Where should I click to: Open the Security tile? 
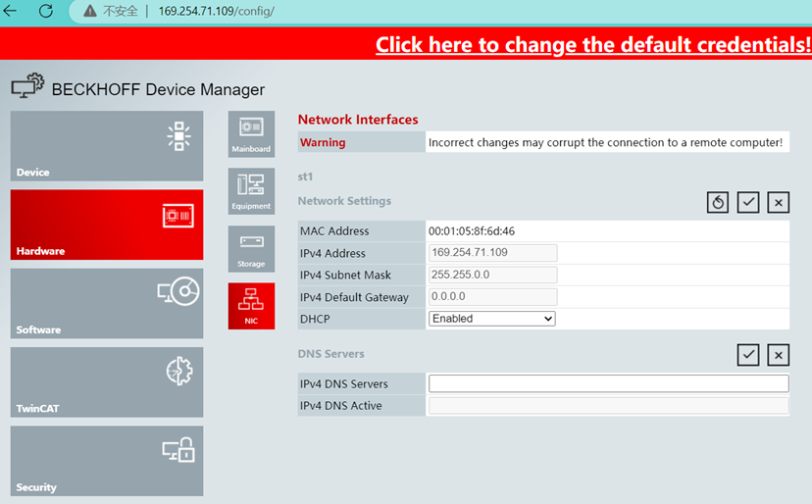[107, 461]
